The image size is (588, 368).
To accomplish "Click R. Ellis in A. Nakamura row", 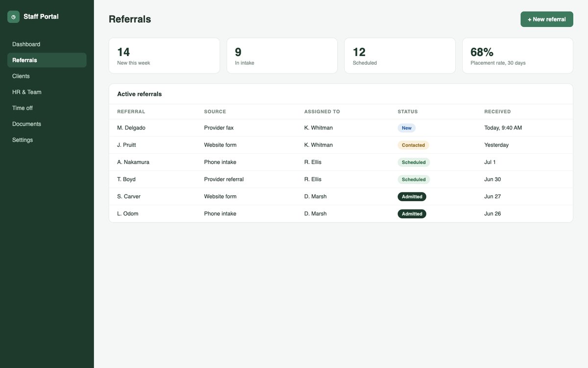I will pyautogui.click(x=313, y=162).
